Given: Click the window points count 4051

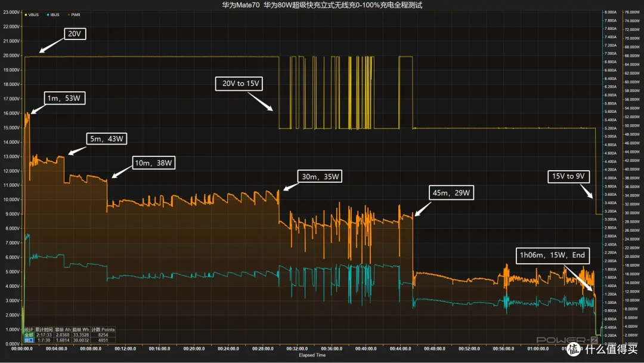Looking at the screenshot, I should pyautogui.click(x=103, y=340).
